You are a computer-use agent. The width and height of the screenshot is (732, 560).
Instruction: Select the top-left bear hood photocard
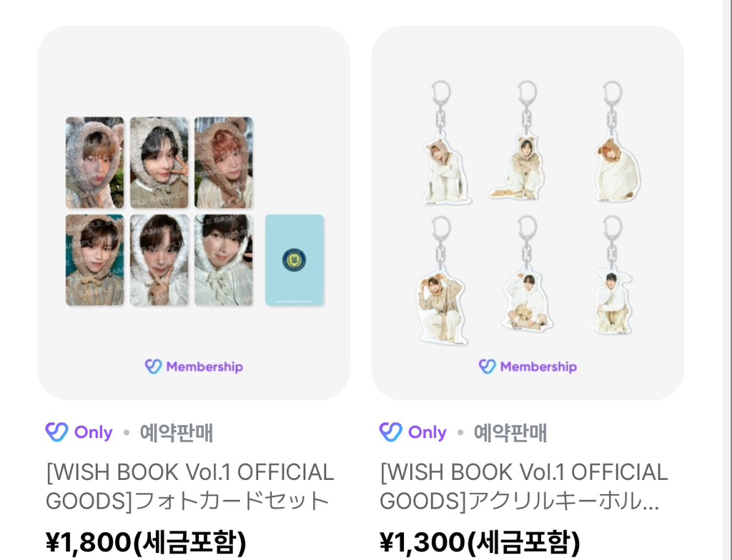(95, 162)
